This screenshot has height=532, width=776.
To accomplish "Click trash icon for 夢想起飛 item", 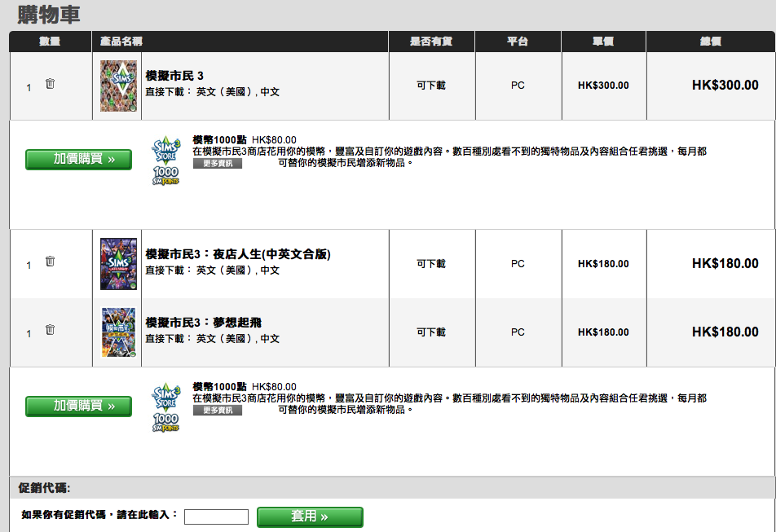I will pos(50,329).
